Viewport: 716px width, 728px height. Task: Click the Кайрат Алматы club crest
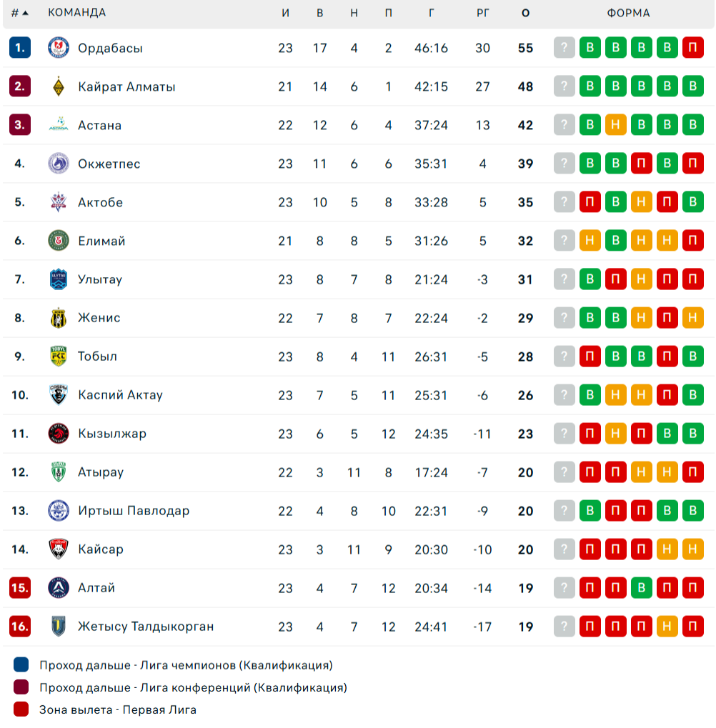click(x=59, y=86)
